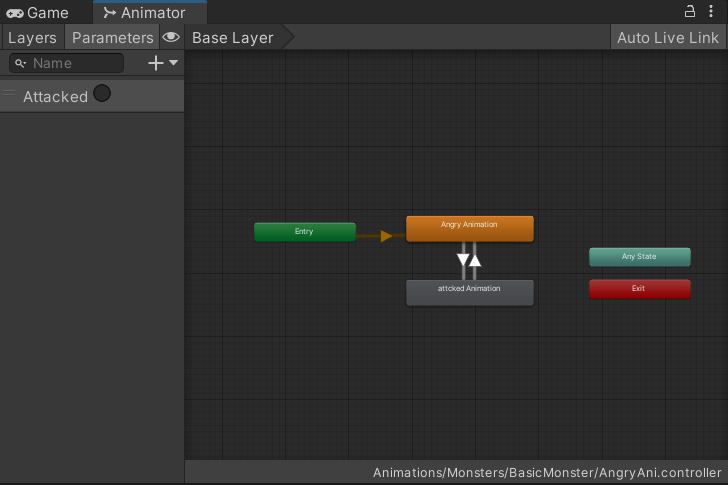Select the attcked Animation state node
This screenshot has width=728, height=485.
(469, 292)
